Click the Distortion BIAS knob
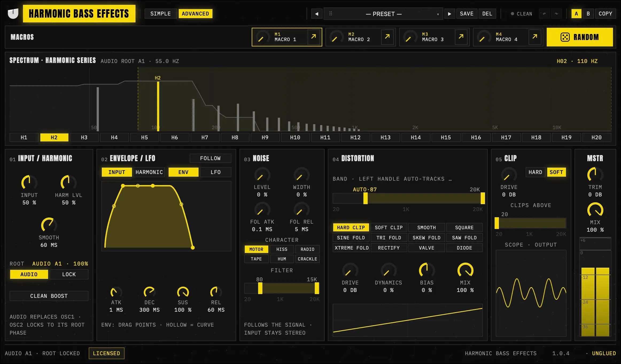 427,271
